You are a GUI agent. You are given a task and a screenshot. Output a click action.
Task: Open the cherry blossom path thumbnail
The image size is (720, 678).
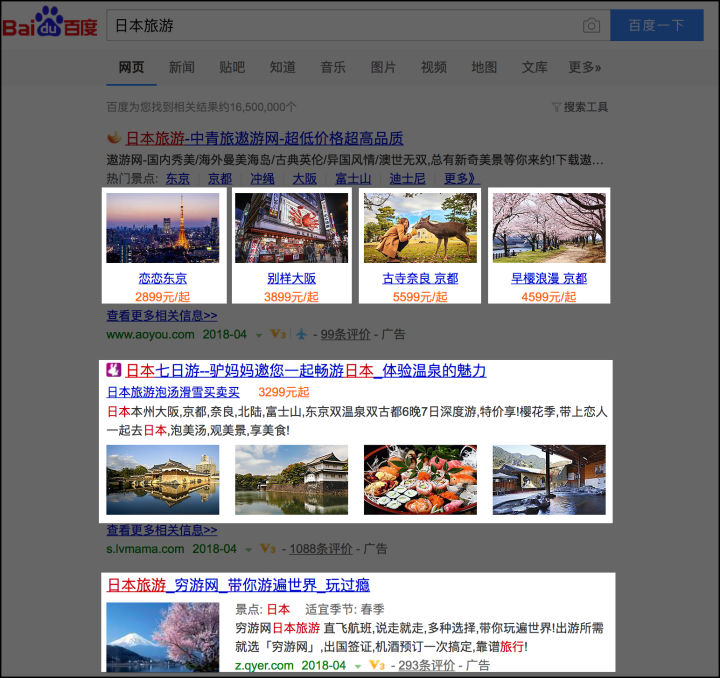(x=549, y=228)
